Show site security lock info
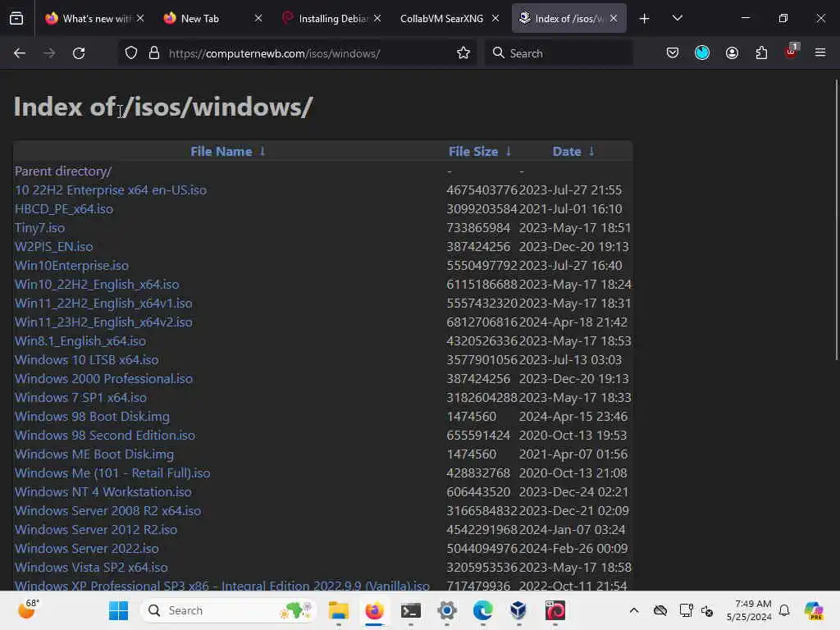 pyautogui.click(x=154, y=53)
